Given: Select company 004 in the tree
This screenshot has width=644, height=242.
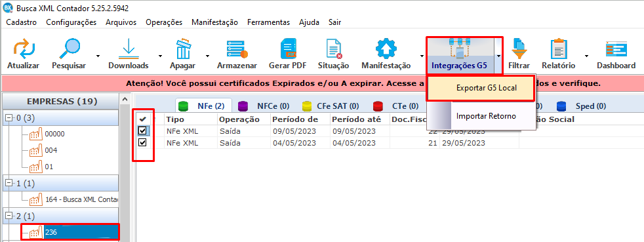Looking at the screenshot, I should 51,150.
